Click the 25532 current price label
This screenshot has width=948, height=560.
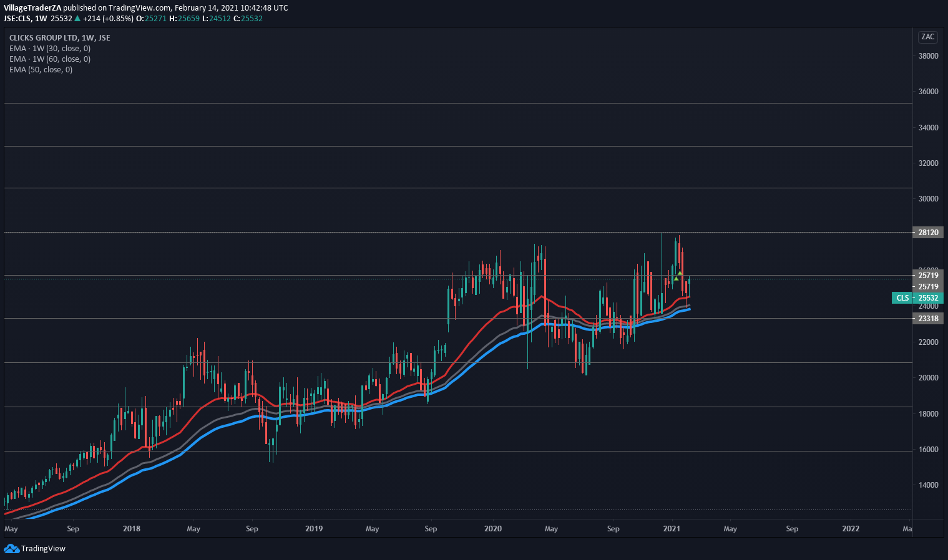(x=928, y=298)
